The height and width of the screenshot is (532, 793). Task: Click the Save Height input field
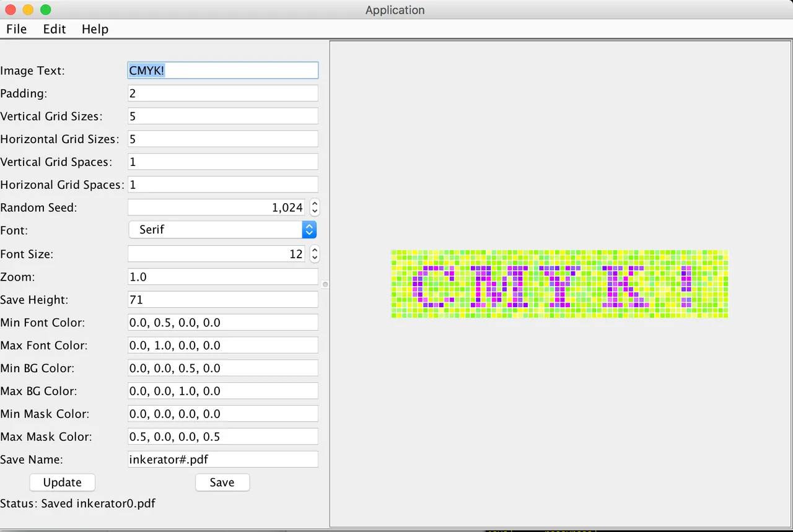tap(223, 300)
